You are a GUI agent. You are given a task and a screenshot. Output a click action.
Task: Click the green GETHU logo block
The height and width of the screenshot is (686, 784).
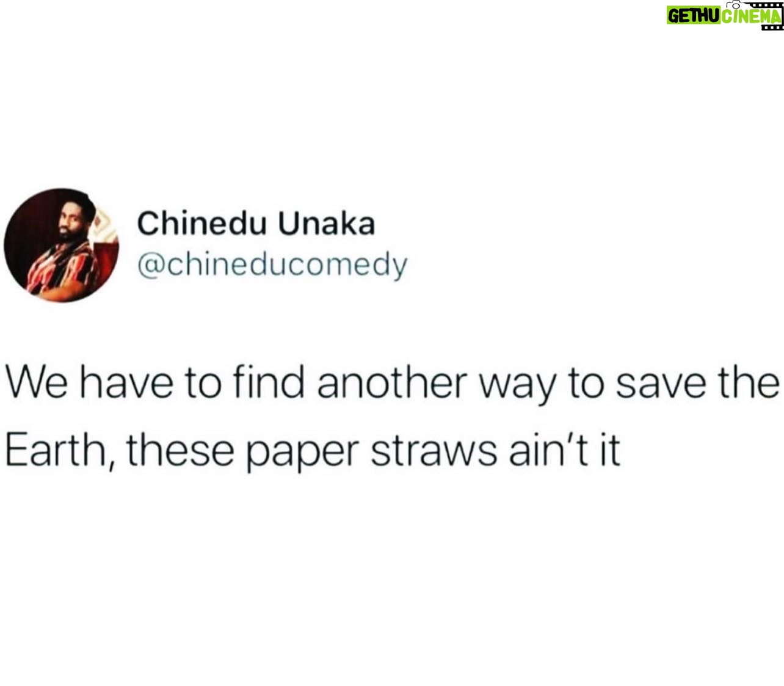point(693,16)
